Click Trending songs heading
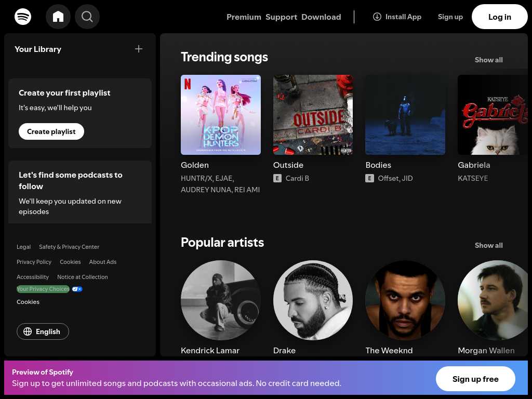This screenshot has height=399, width=532. click(224, 57)
